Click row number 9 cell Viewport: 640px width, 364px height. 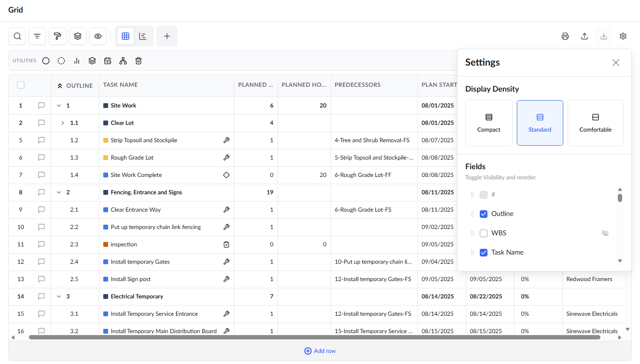click(x=20, y=210)
